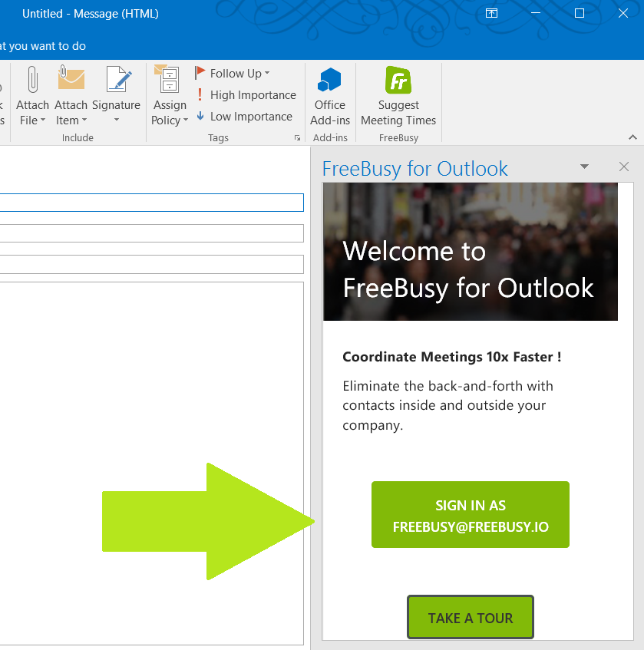Mark message as Low Importance

[x=244, y=117]
